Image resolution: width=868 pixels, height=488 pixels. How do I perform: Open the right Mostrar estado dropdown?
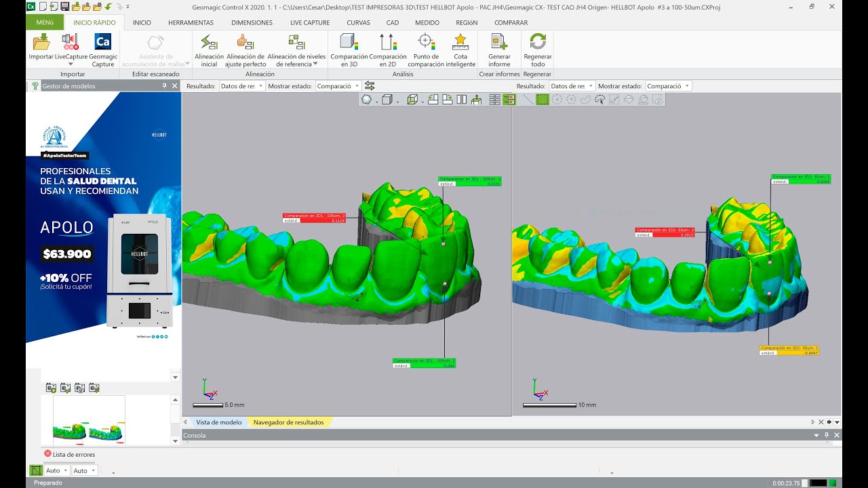coord(668,86)
